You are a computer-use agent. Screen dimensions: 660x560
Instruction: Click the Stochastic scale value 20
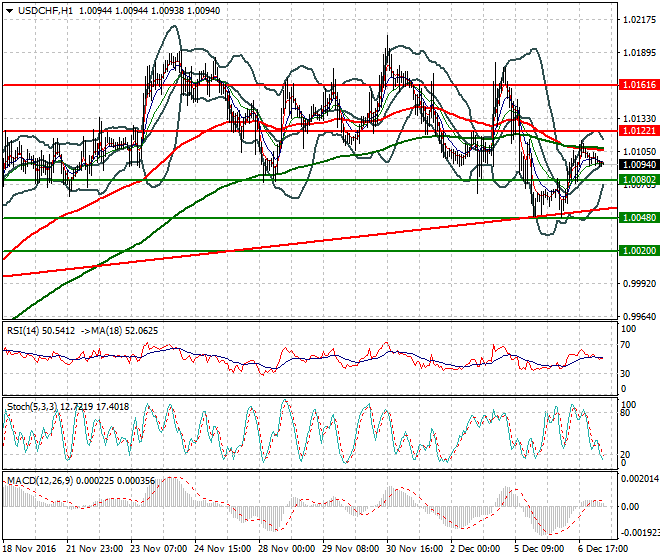click(x=625, y=455)
